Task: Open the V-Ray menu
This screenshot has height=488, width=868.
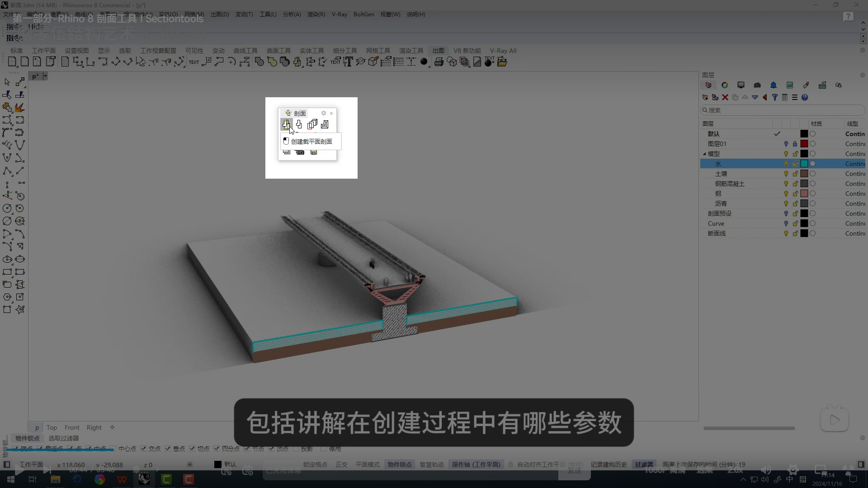Action: (339, 14)
